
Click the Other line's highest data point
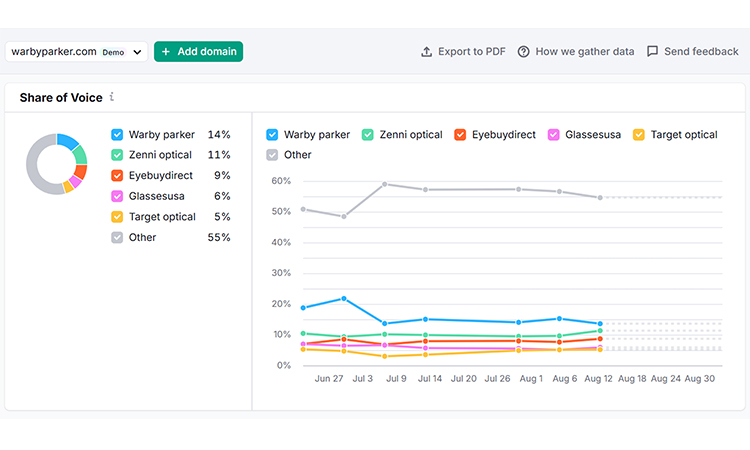(385, 184)
